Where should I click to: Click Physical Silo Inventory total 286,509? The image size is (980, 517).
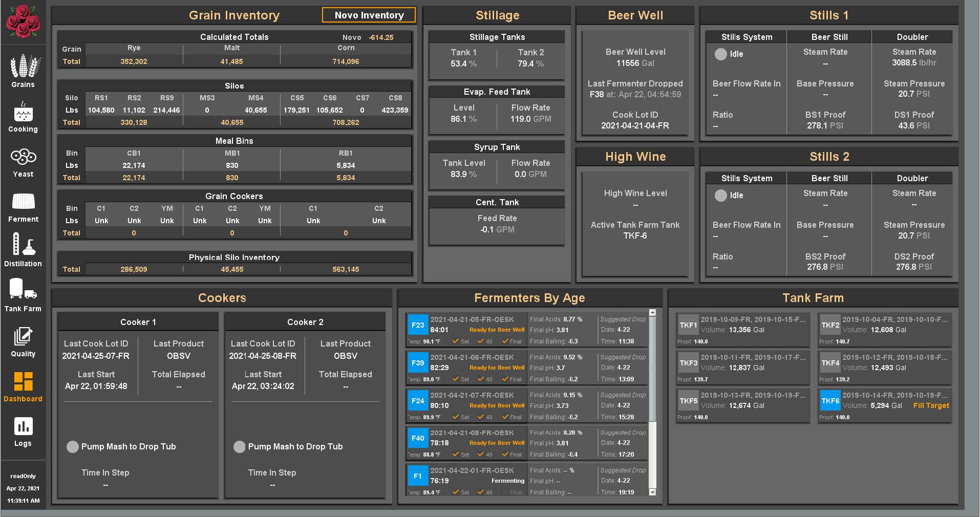point(134,269)
